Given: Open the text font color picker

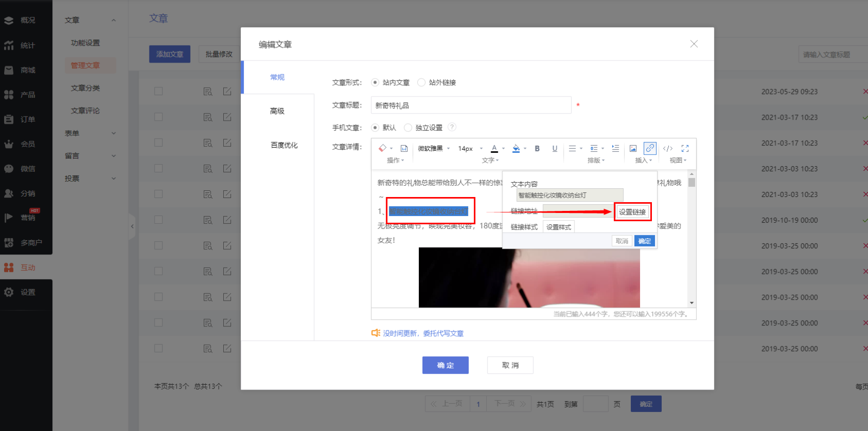Looking at the screenshot, I should pos(494,148).
